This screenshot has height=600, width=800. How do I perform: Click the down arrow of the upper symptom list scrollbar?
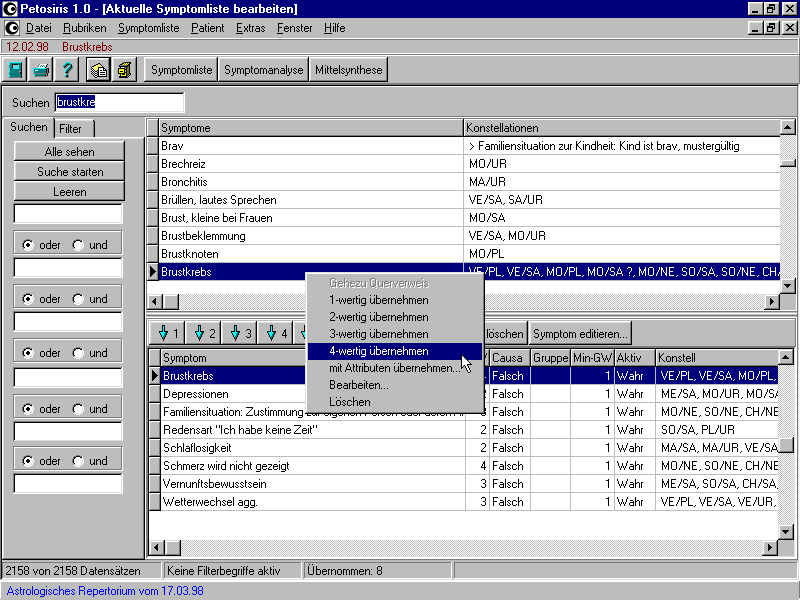tap(788, 286)
